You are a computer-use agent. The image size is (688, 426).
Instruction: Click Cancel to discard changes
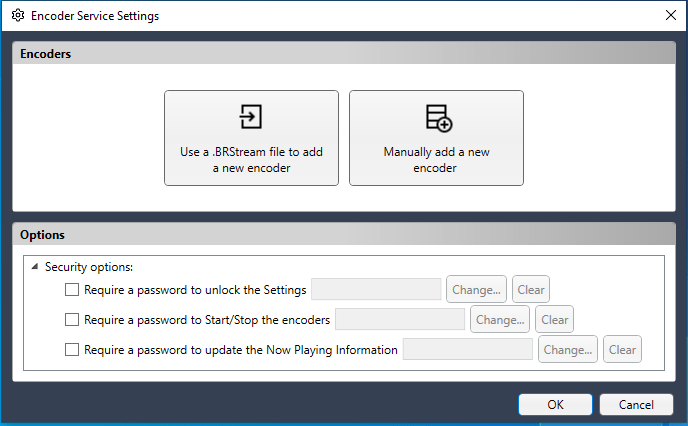coord(636,404)
